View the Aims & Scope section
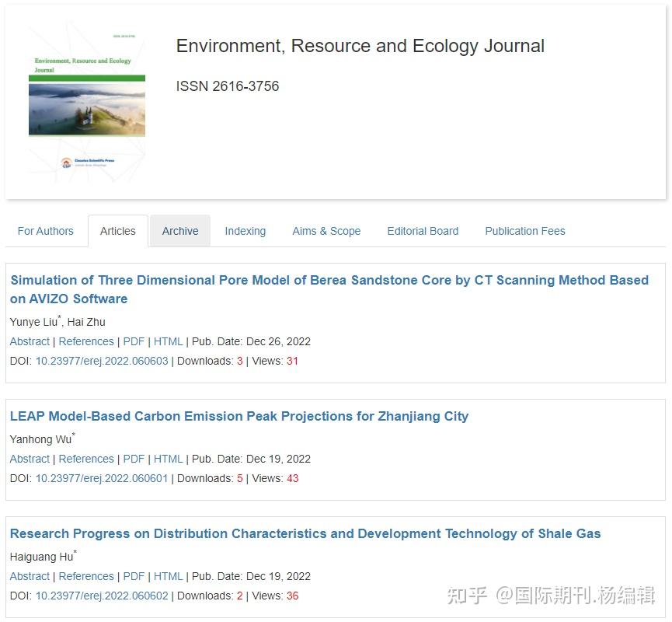Viewport: 672px width, 622px height. [326, 230]
